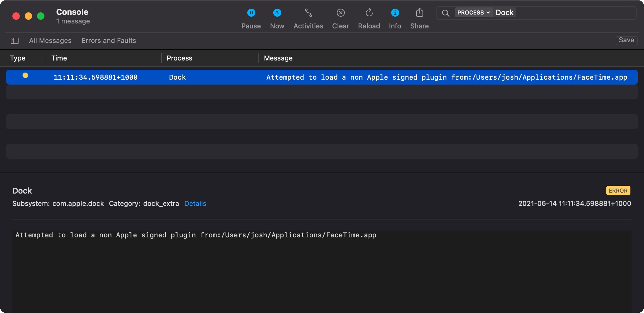Show the Info pane
This screenshot has height=313, width=644.
395,17
